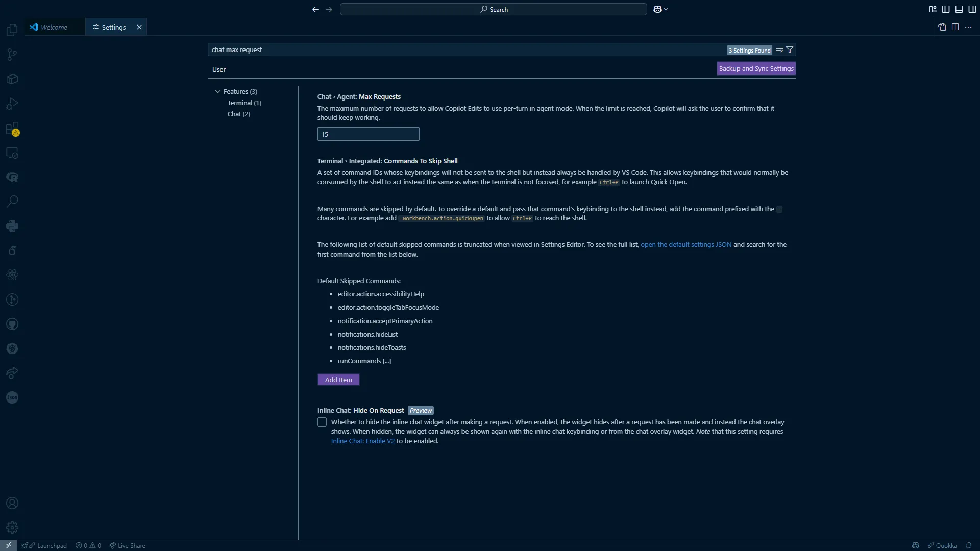Switch to the Welcome tab
Viewport: 980px width, 551px height.
pos(53,27)
